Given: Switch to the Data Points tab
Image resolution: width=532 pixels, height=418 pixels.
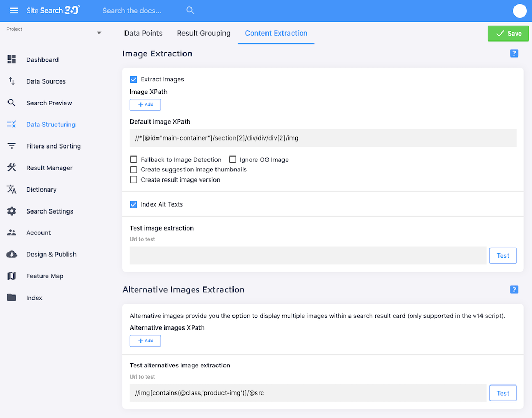Looking at the screenshot, I should click(x=143, y=33).
